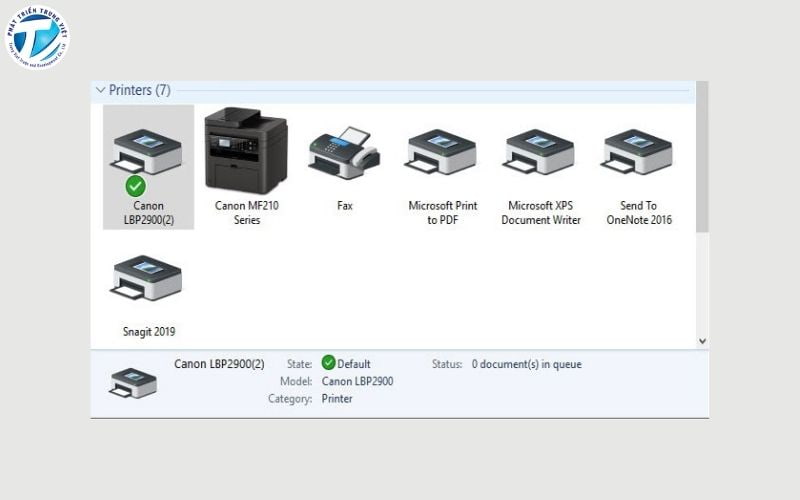This screenshot has height=500, width=800.
Task: Collapse the Printers section chevron
Action: click(x=100, y=90)
